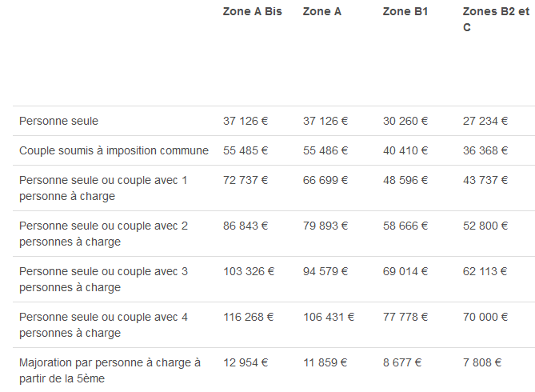
Task: Click the Zone A Bis column header
Action: pyautogui.click(x=252, y=11)
